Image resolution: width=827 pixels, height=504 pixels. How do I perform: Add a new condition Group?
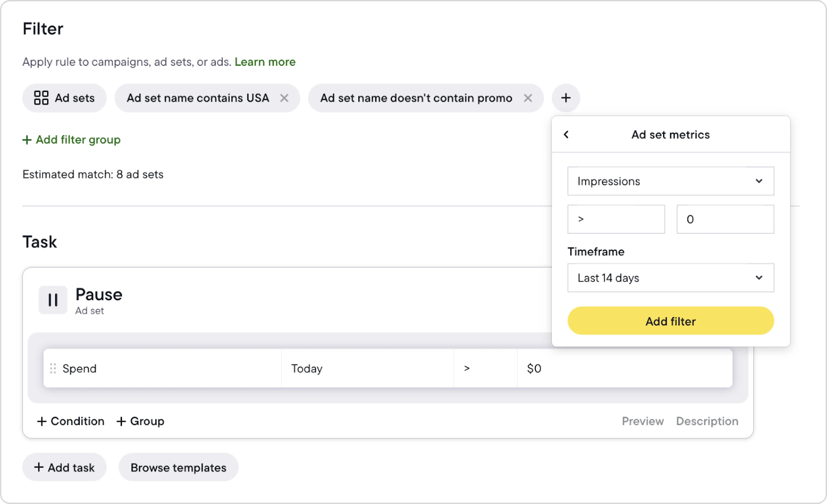[140, 421]
